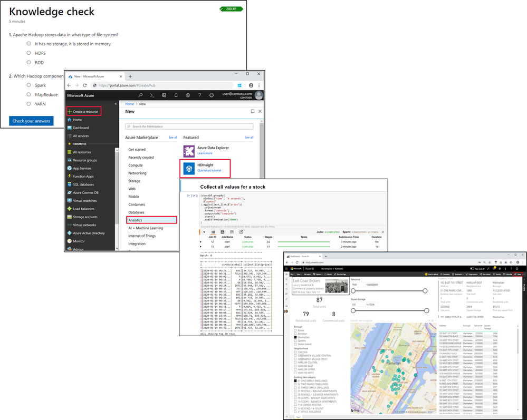Toggle 'New look off' switch in Power BI
The height and width of the screenshot is (420, 527).
(472, 269)
